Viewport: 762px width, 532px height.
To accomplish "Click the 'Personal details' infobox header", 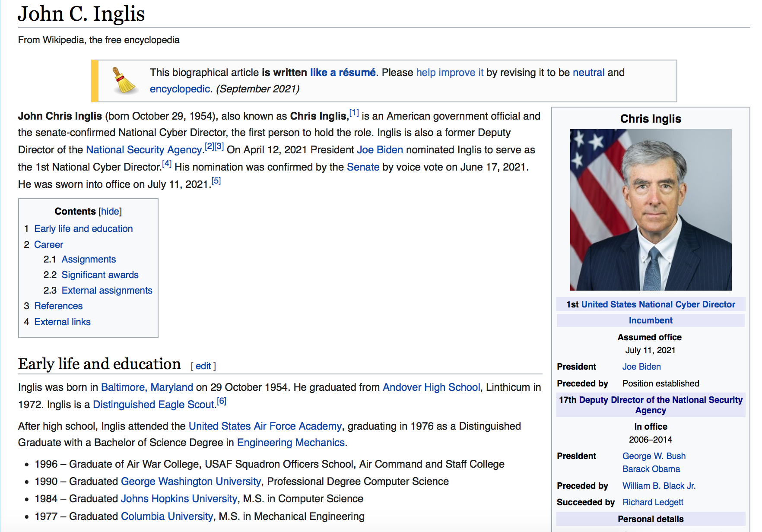I will click(x=651, y=519).
